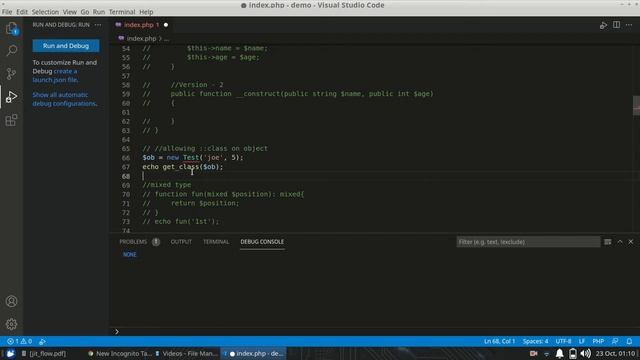Image resolution: width=640 pixels, height=360 pixels.
Task: Switch to the Terminal panel tab
Action: 216,242
